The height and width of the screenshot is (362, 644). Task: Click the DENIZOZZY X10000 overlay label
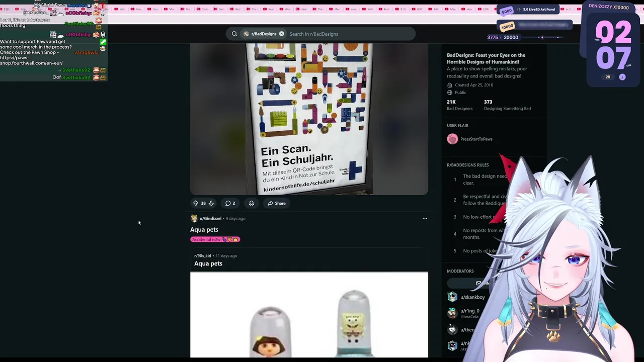tap(608, 7)
